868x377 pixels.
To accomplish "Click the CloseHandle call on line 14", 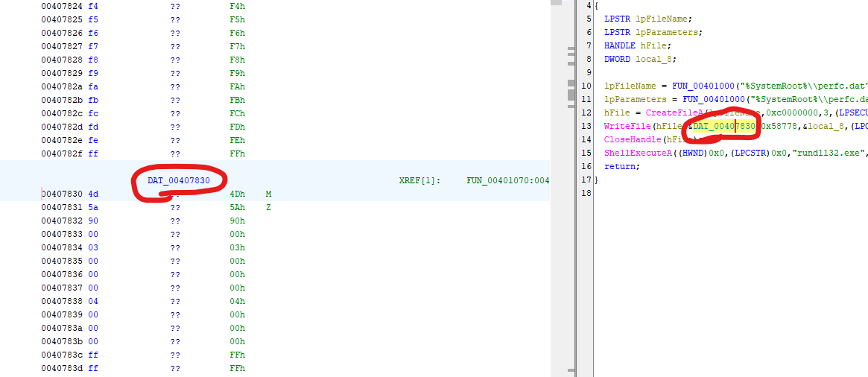I will coord(633,140).
